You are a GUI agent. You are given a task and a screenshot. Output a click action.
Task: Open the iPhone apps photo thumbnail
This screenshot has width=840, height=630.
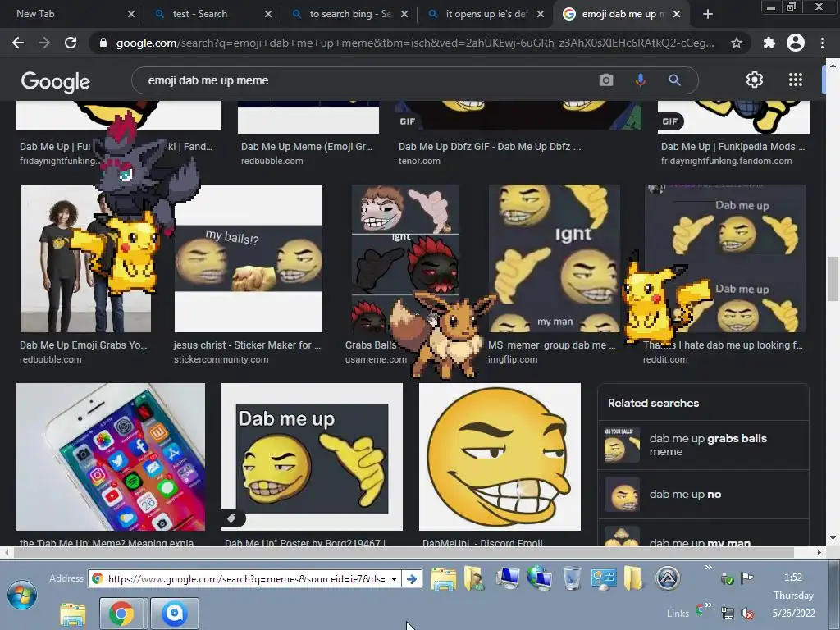(111, 456)
